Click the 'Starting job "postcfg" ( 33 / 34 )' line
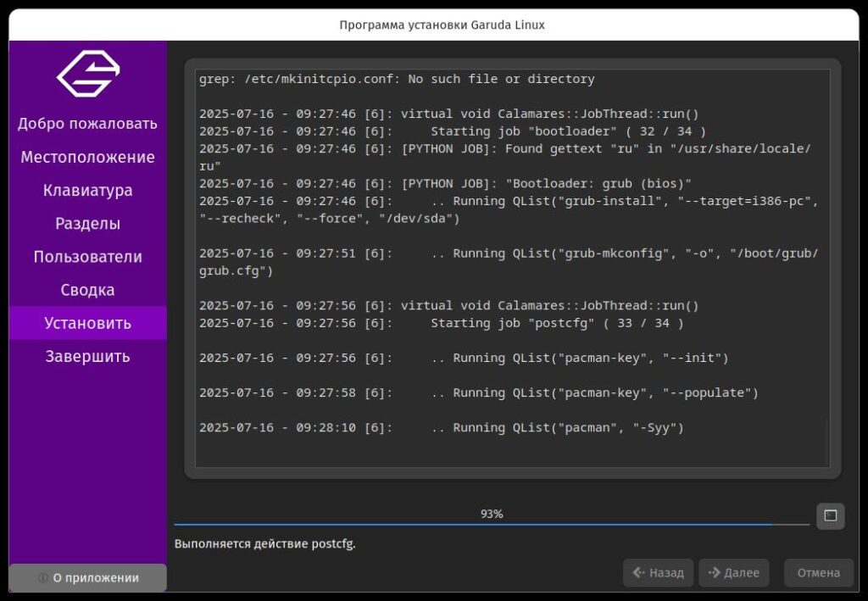Screen dimensions: 868x601 [x=442, y=323]
